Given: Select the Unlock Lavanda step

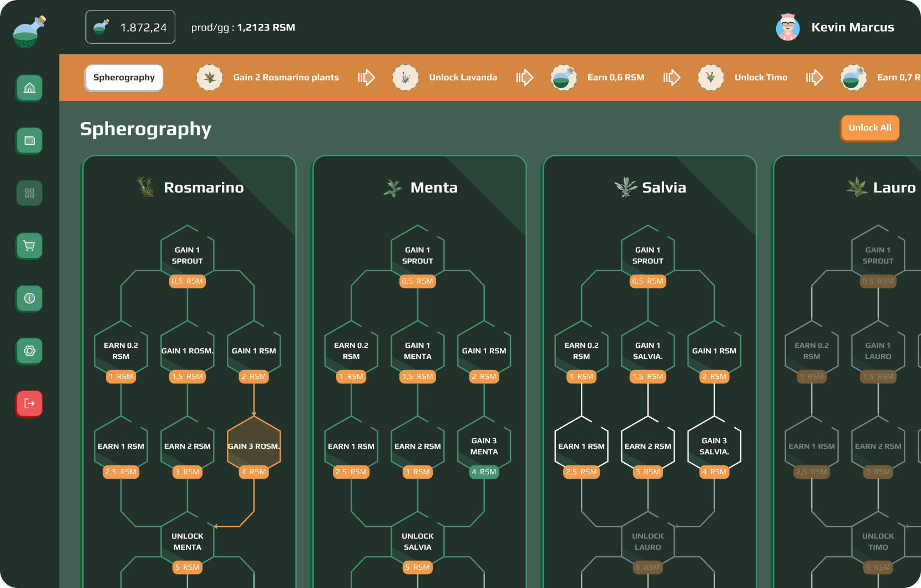Looking at the screenshot, I should [x=463, y=78].
